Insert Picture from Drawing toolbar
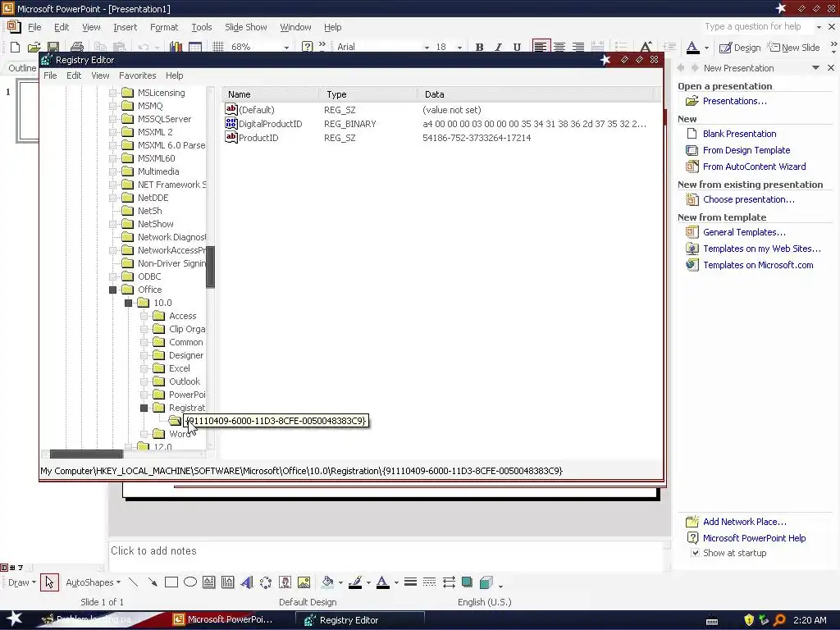The height and width of the screenshot is (630, 840). [304, 582]
